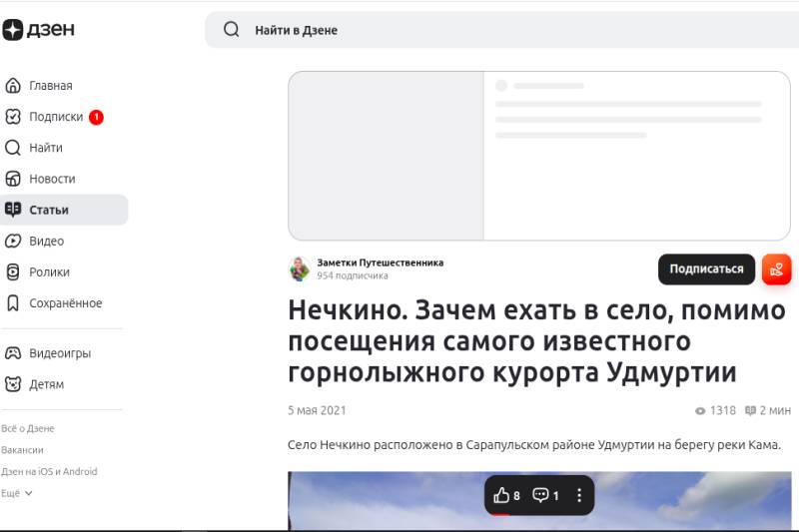Click the article header photo
The height and width of the screenshot is (532, 799).
[x=539, y=501]
